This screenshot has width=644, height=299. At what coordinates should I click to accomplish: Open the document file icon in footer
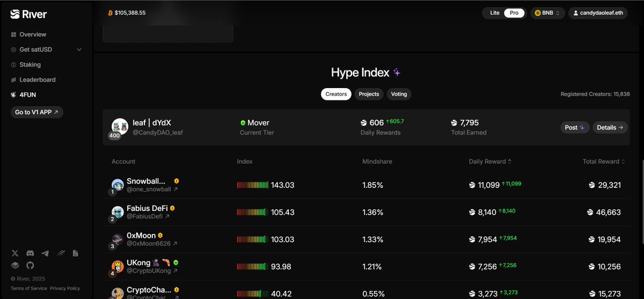click(x=76, y=253)
